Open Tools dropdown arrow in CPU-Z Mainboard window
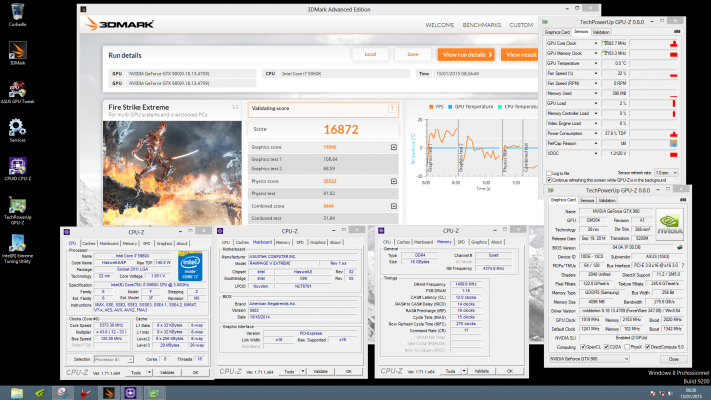The height and width of the screenshot is (400, 711). [302, 372]
